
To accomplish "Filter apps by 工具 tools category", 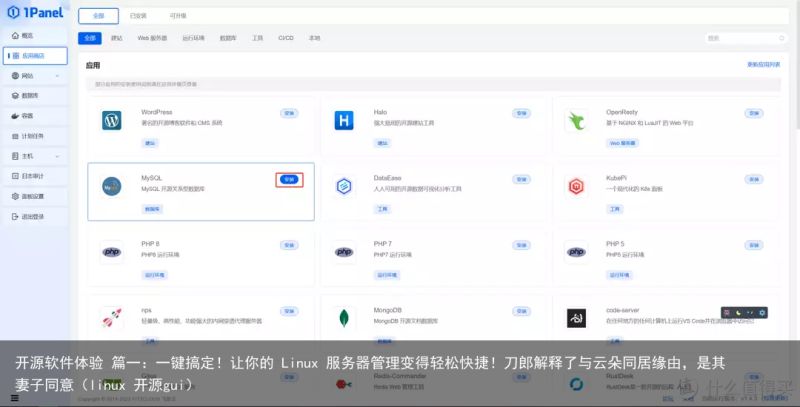I will tap(257, 38).
